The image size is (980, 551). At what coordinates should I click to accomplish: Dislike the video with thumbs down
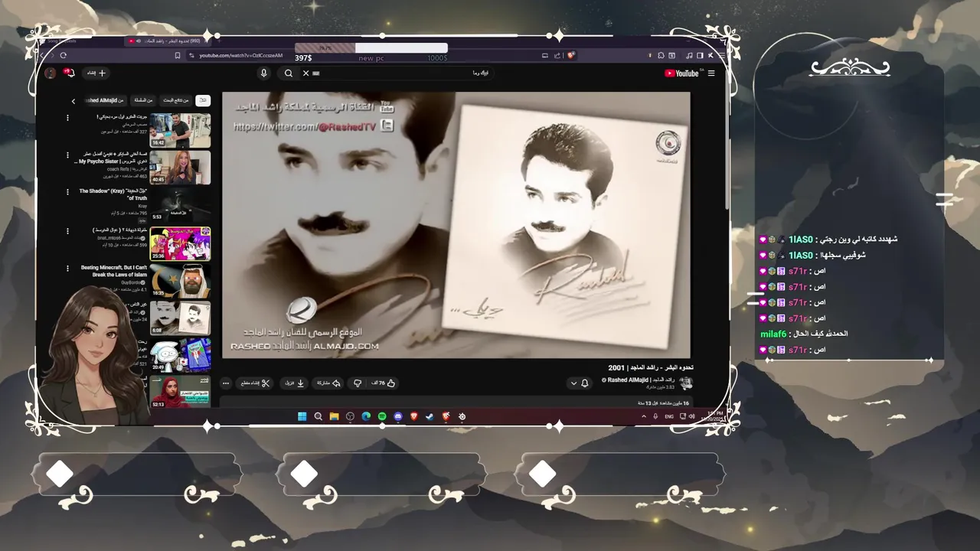pyautogui.click(x=357, y=383)
